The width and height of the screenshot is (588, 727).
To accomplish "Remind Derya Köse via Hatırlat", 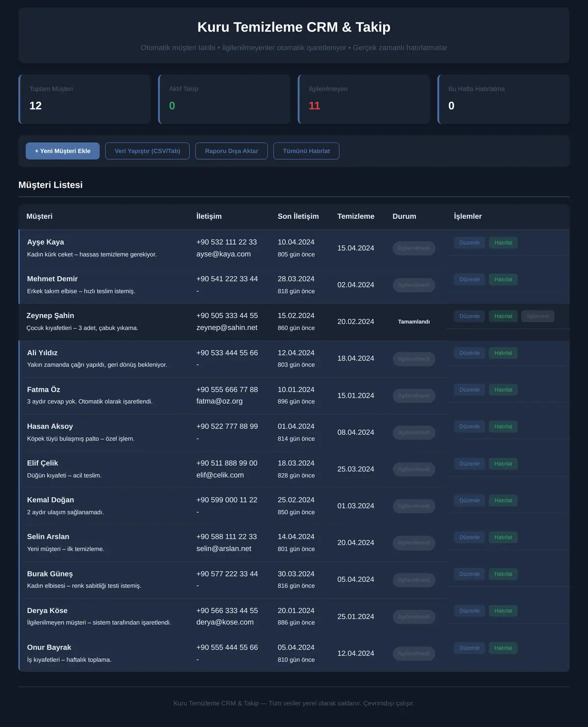I will (503, 611).
